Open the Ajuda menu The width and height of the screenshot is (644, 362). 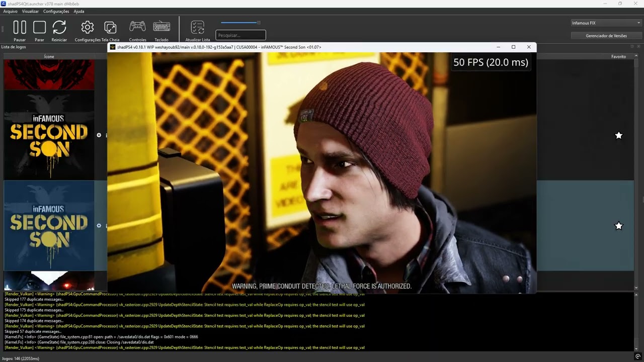coord(79,11)
